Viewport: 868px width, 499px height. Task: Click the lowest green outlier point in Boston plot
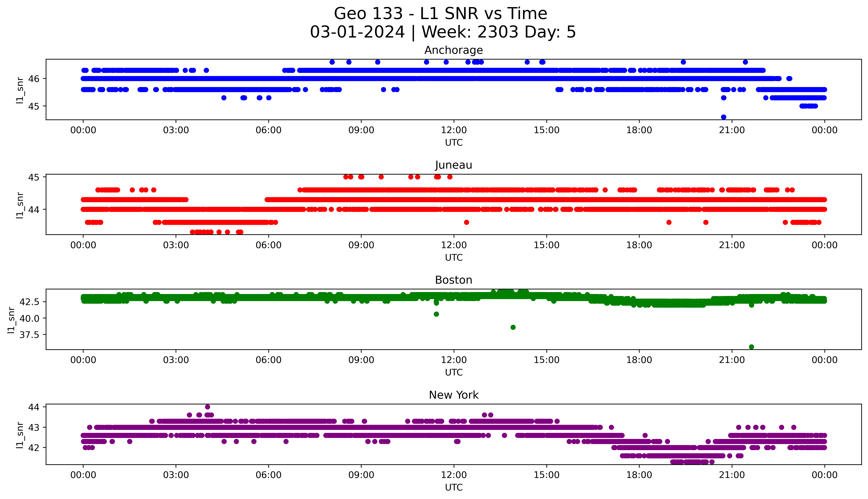pos(751,347)
